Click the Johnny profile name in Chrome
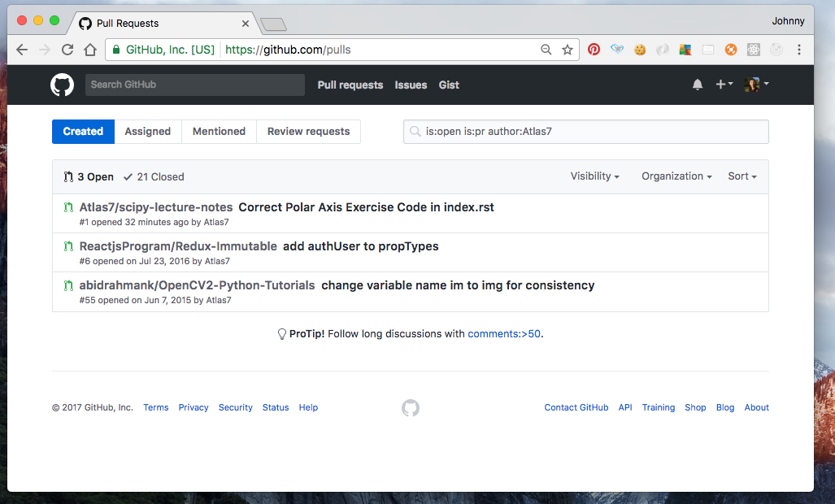 tap(788, 21)
